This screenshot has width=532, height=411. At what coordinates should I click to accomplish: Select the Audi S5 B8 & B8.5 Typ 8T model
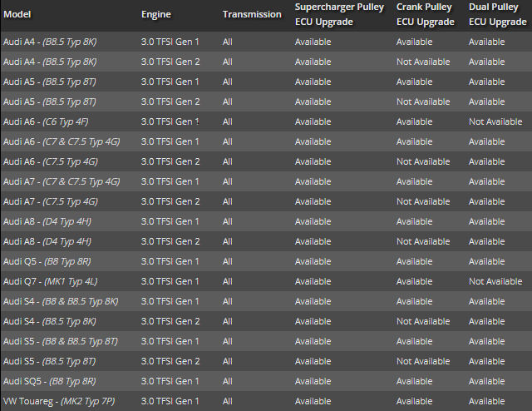point(61,341)
